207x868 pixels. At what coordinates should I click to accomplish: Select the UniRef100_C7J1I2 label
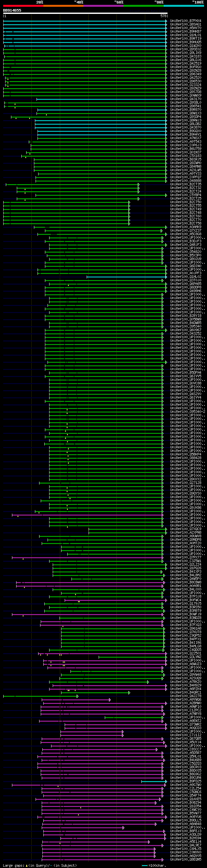click(186, 735)
